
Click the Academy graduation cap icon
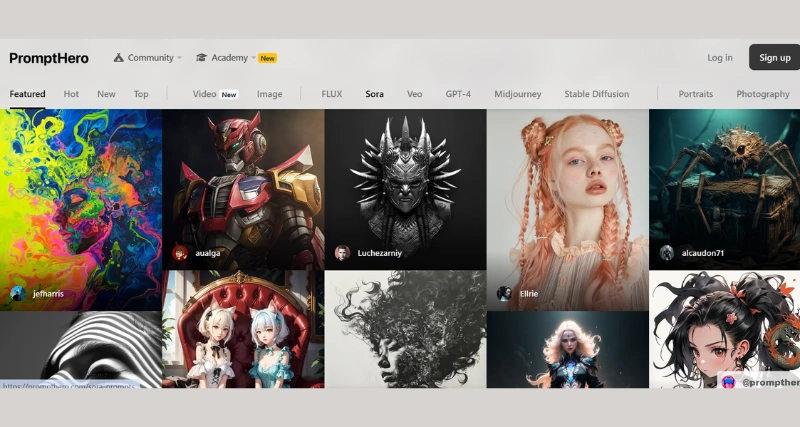pyautogui.click(x=201, y=58)
